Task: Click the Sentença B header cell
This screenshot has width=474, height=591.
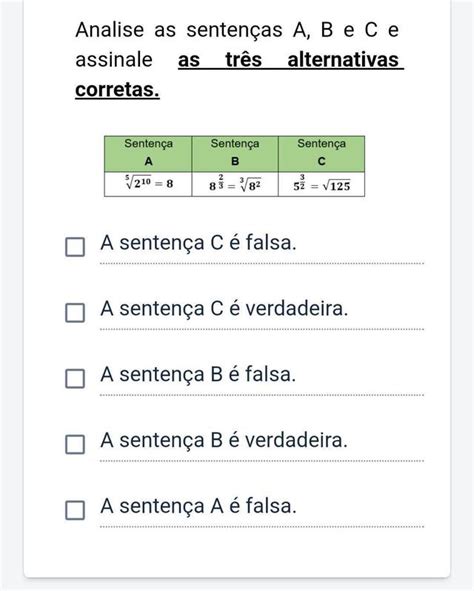Action: coord(235,154)
